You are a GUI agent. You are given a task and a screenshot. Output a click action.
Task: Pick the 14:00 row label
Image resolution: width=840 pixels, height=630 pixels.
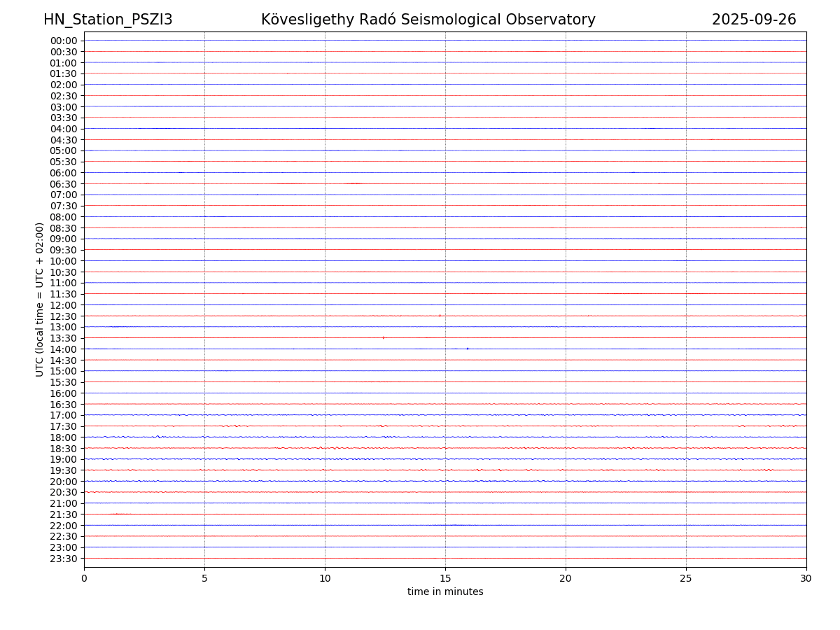(x=64, y=349)
